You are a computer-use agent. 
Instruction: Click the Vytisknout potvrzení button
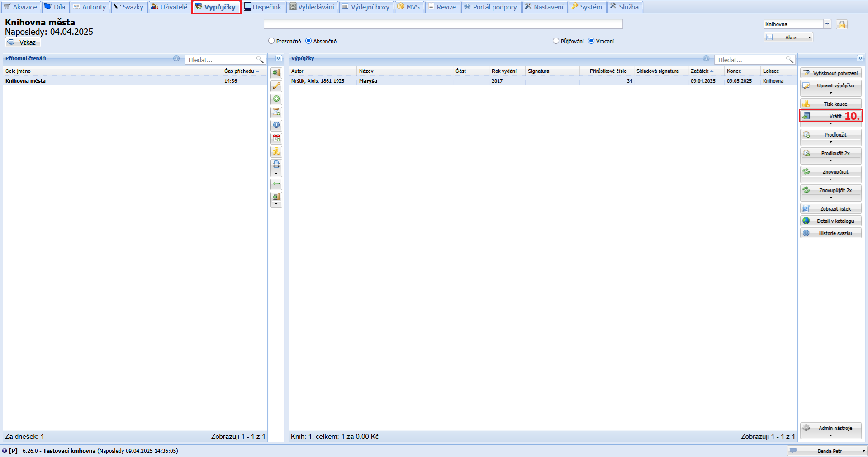pos(830,73)
